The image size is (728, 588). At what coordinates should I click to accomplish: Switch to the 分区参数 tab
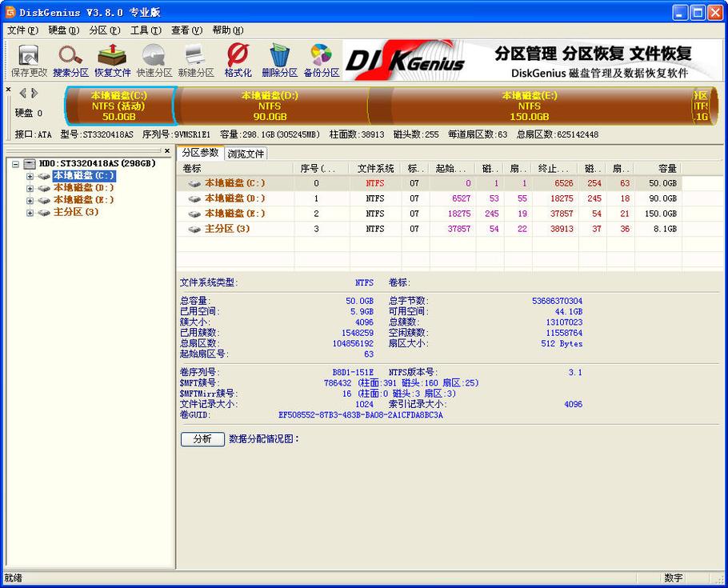pyautogui.click(x=200, y=153)
